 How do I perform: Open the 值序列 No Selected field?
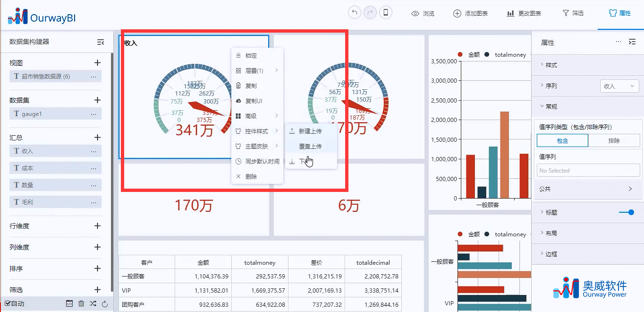588,170
